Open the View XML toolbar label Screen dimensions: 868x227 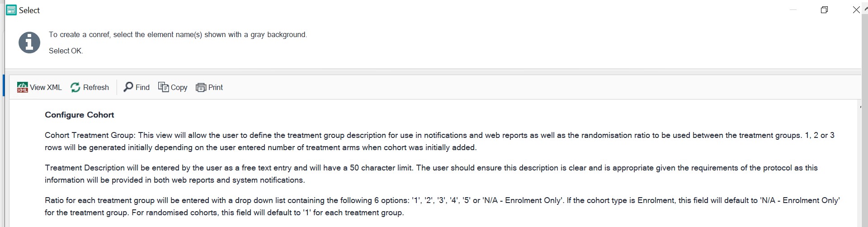46,87
